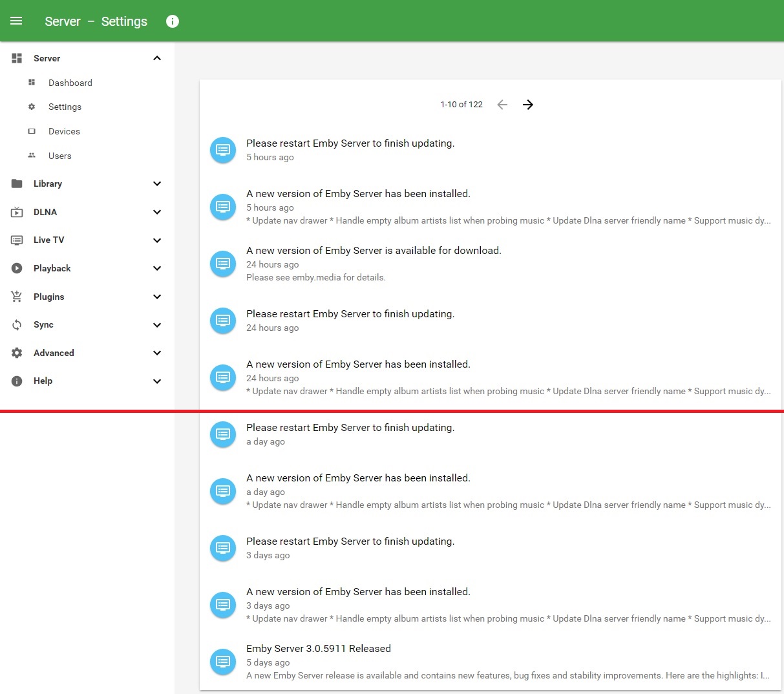The image size is (784, 694).
Task: Click the Live TV sidebar icon
Action: 17,240
